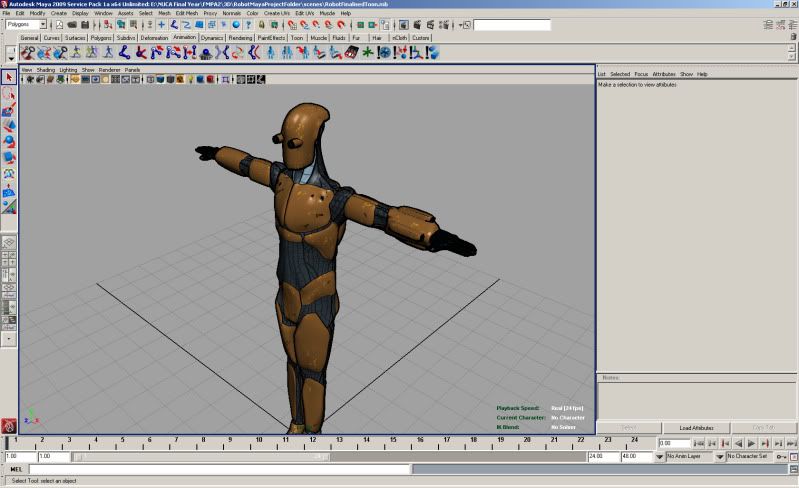Choose the Rotate tool in toolbox
This screenshot has width=799, height=488.
point(9,141)
